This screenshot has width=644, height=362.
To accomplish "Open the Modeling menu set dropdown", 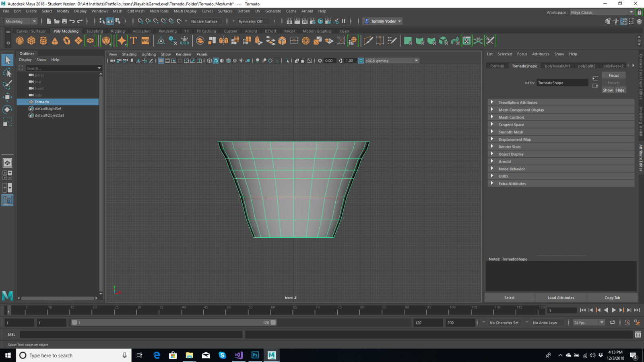I will tap(21, 21).
